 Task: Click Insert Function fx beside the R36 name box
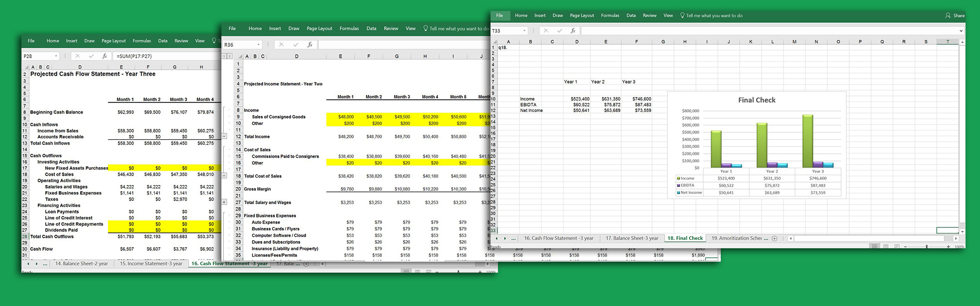pos(309,45)
